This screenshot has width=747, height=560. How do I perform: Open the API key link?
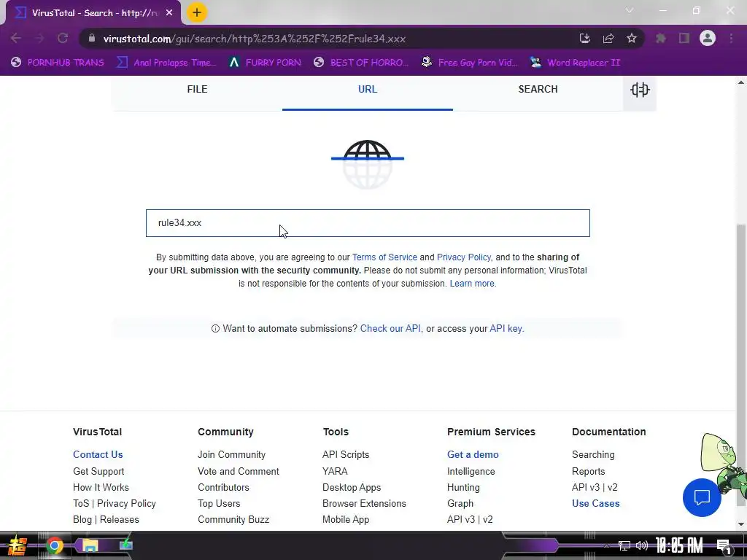[x=506, y=329]
